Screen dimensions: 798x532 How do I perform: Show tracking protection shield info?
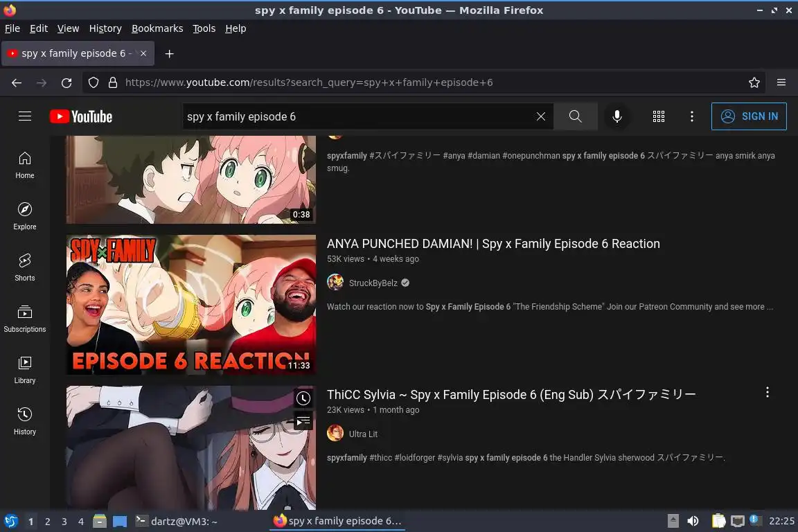pyautogui.click(x=93, y=82)
